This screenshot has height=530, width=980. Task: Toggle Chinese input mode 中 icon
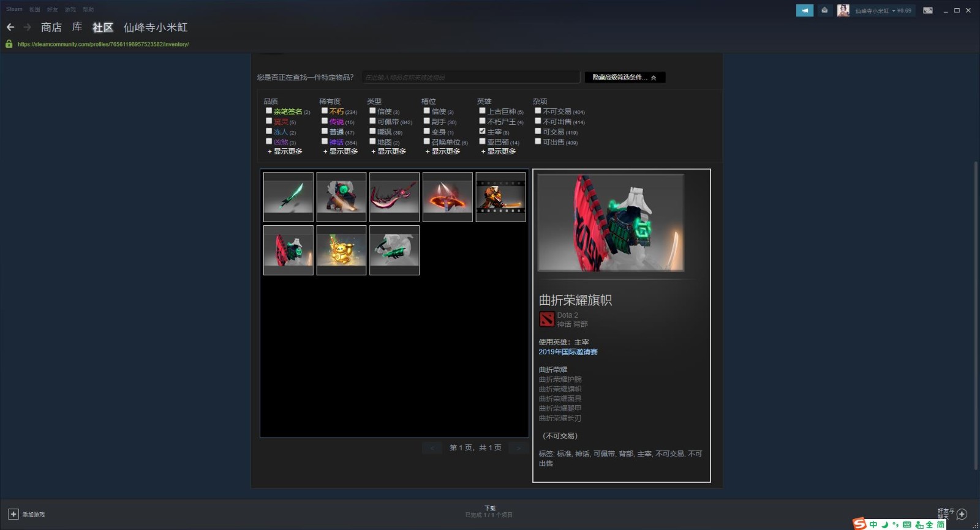(x=873, y=524)
